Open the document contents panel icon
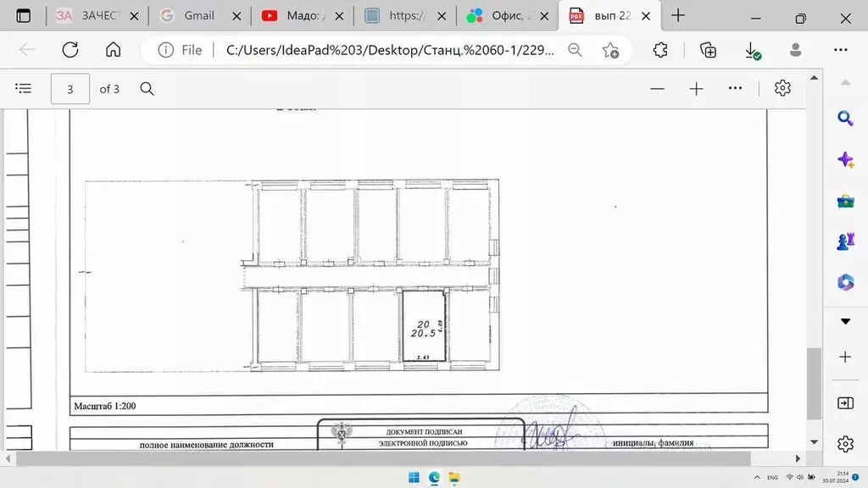The height and width of the screenshot is (488, 868). click(23, 88)
